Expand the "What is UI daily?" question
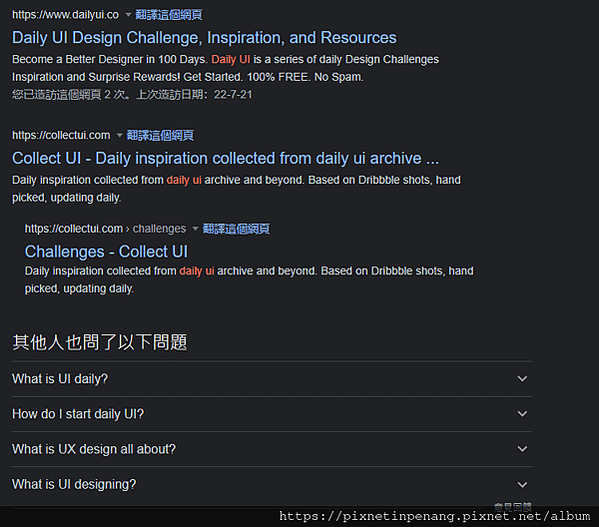599x527 pixels. pyautogui.click(x=272, y=379)
